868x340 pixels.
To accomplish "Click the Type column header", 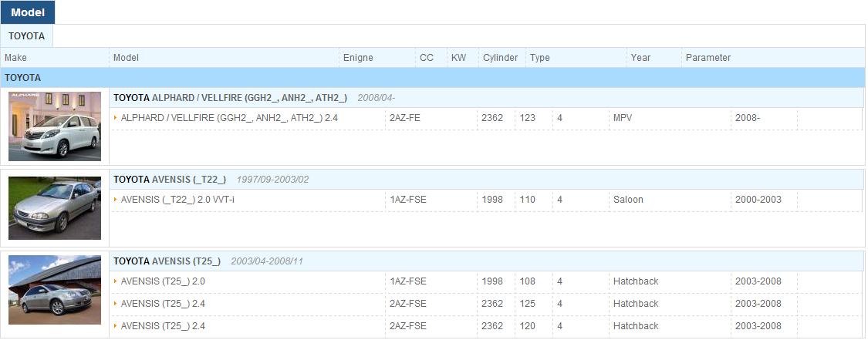I will tap(540, 58).
